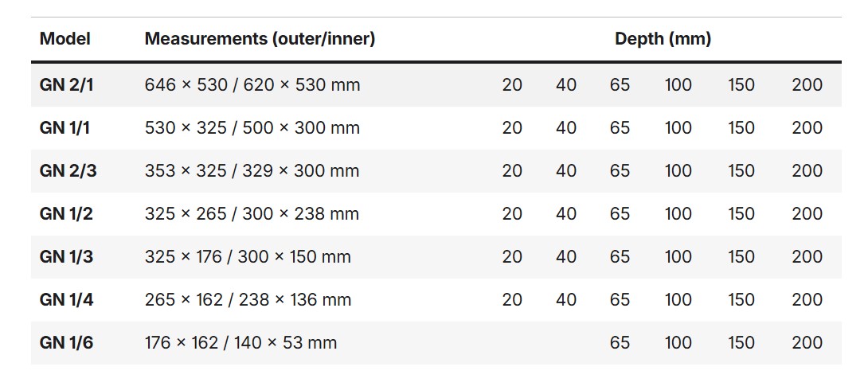Select the GN 1/1 model name
Image resolution: width=868 pixels, height=390 pixels.
coord(67,127)
